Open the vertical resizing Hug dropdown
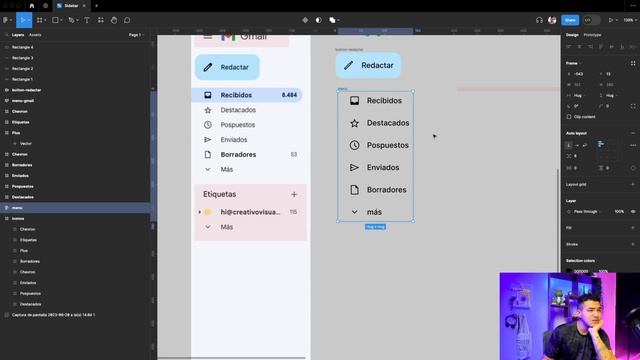Screen dimensions: 640x360 611,96
